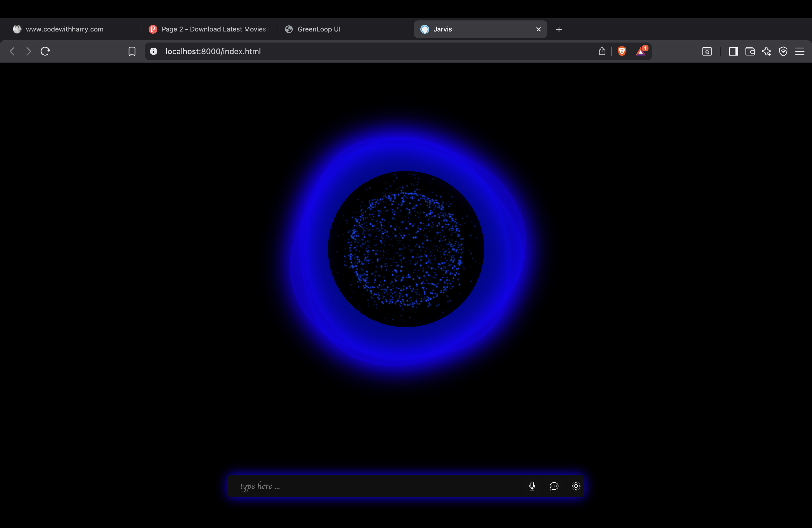Open Brave Rewards triangle icon
812x528 pixels.
tap(641, 51)
